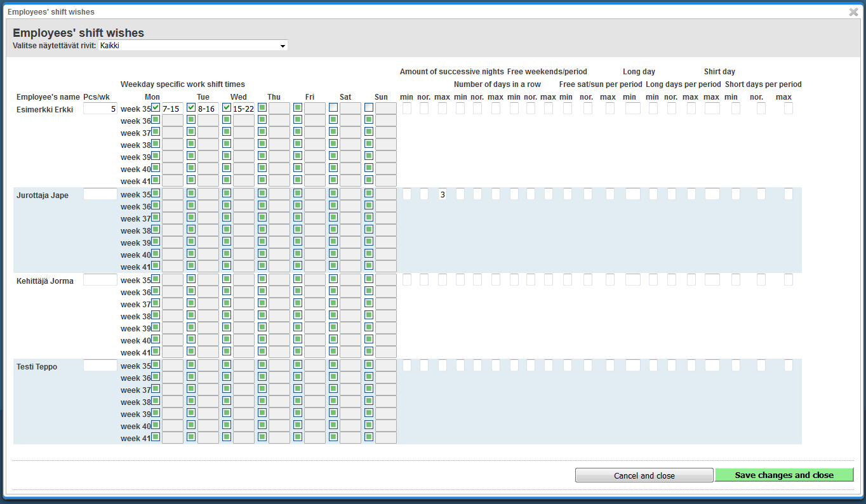This screenshot has width=866, height=504.
Task: Click Cancel and close button
Action: coord(644,475)
